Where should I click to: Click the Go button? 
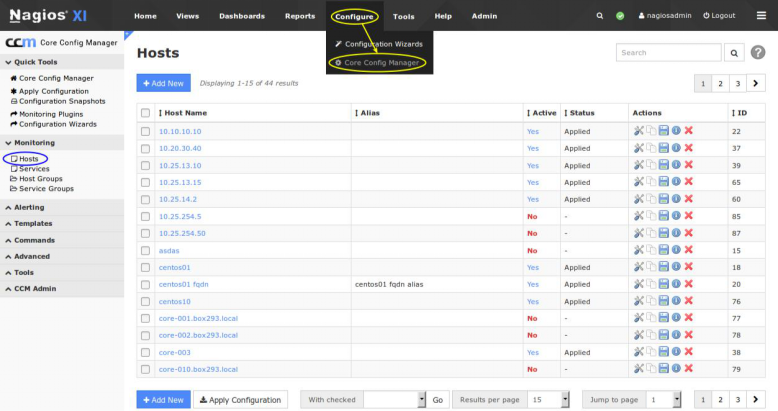438,400
